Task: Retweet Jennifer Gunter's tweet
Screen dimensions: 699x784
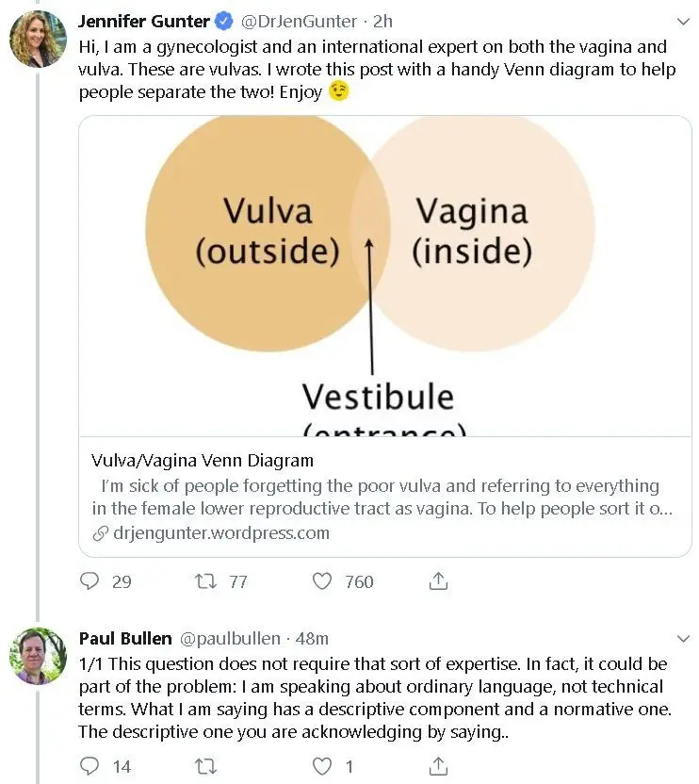Action: tap(205, 581)
